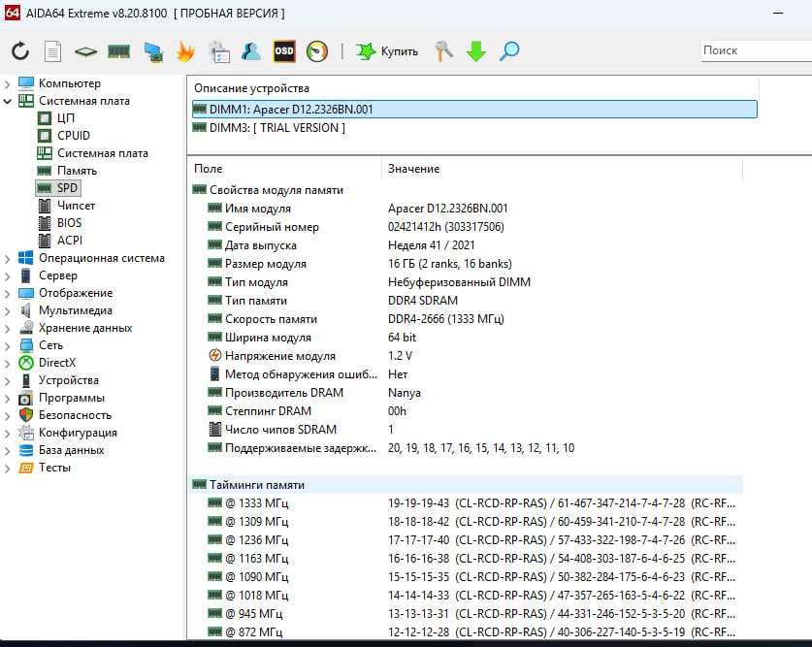Click the Скорость памяти row
The image size is (812, 647).
[466, 319]
